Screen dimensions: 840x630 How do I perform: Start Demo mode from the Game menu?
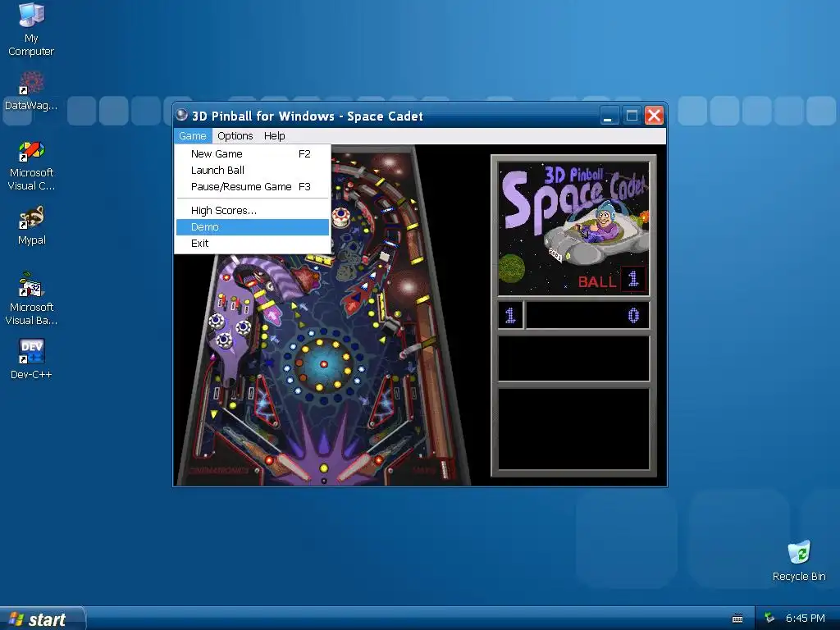(253, 227)
